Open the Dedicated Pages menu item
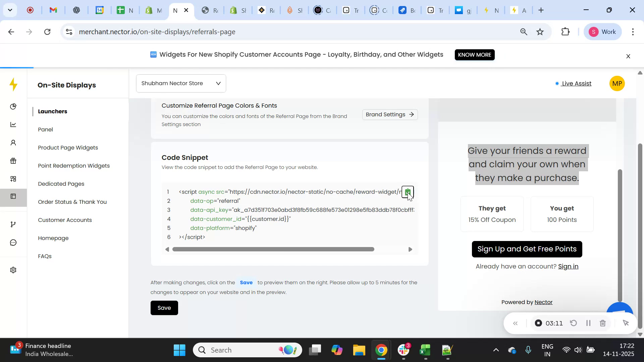This screenshot has height=362, width=644. point(61,184)
